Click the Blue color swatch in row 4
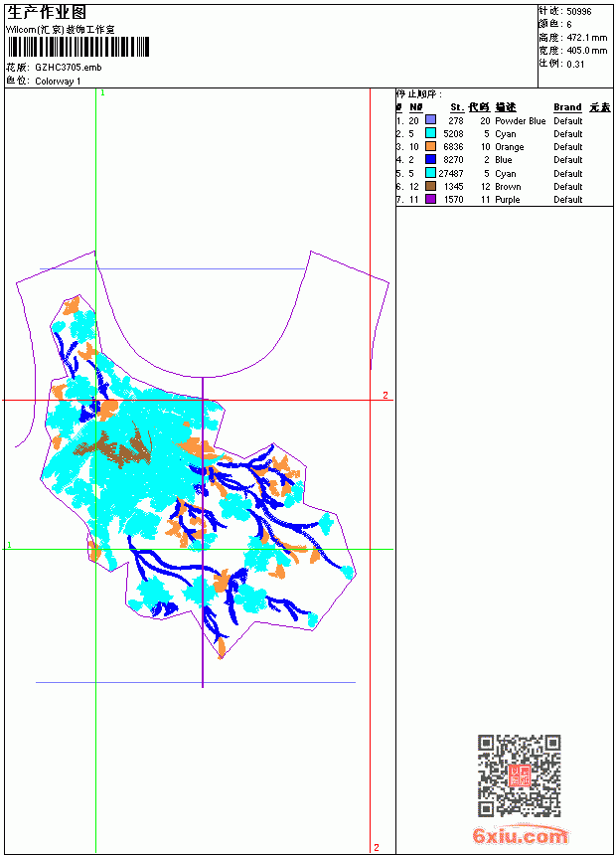616x855 pixels. (x=430, y=159)
